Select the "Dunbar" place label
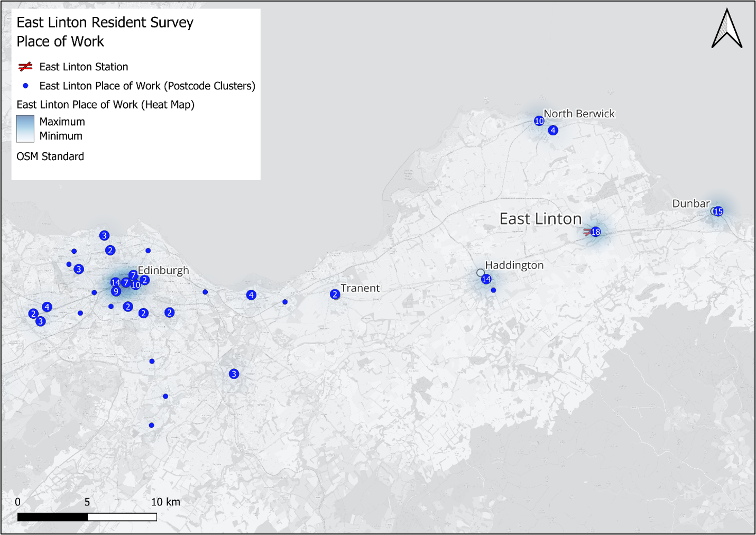756x535 pixels. tap(691, 204)
